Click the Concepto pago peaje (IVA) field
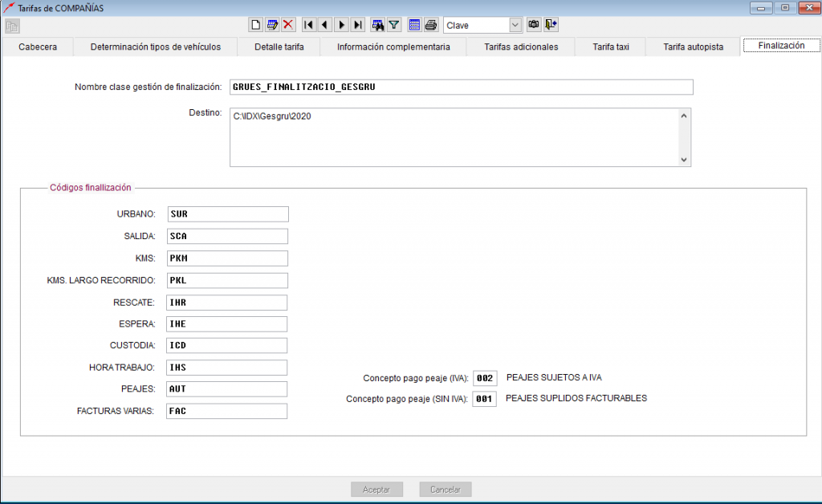 485,378
